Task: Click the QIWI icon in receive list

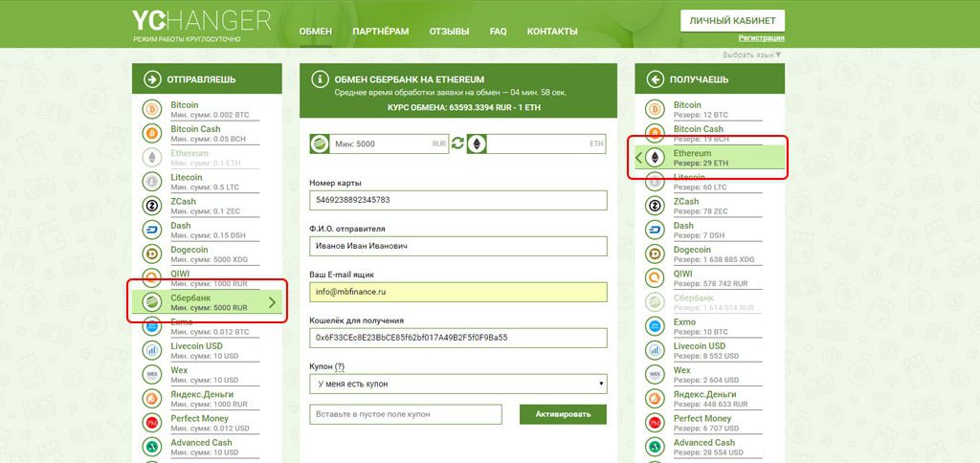Action: (655, 278)
